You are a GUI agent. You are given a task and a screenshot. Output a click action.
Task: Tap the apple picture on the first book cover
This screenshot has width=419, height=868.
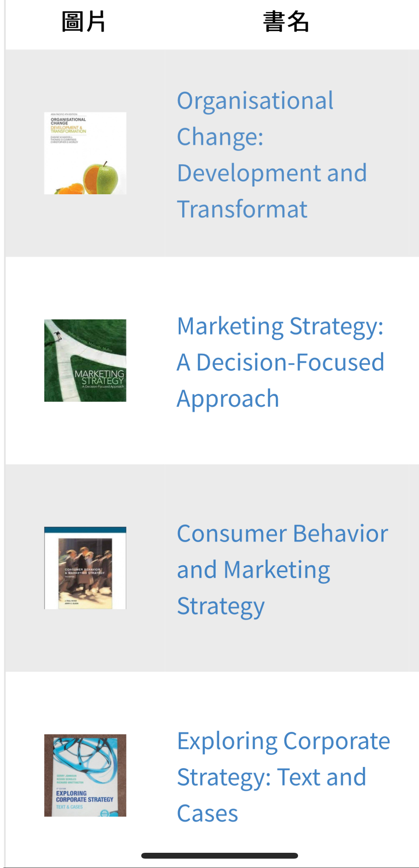(101, 178)
